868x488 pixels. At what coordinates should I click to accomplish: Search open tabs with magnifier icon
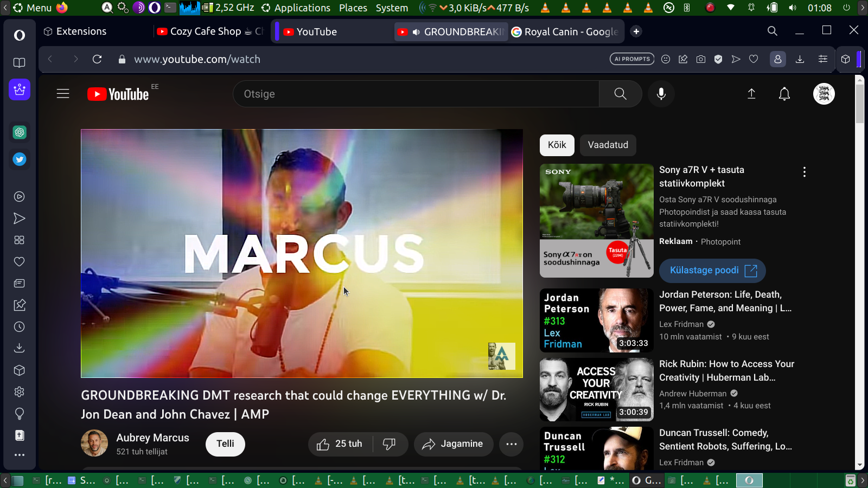pos(773,31)
